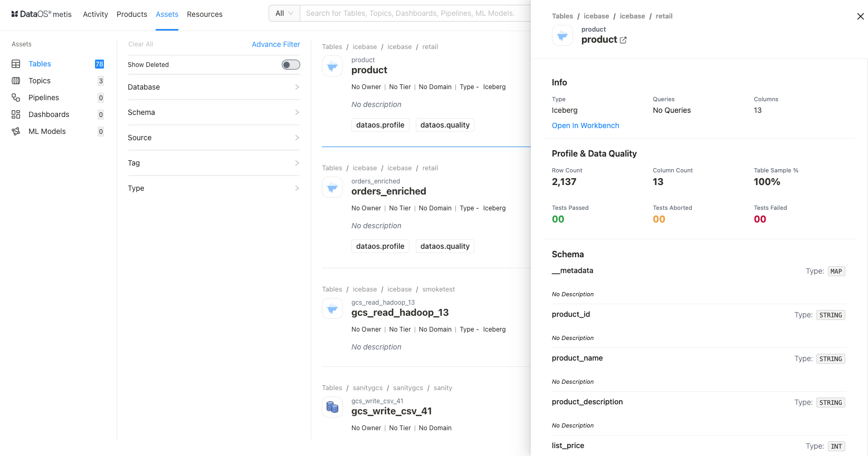Click the Topics icon in sidebar

pyautogui.click(x=16, y=81)
